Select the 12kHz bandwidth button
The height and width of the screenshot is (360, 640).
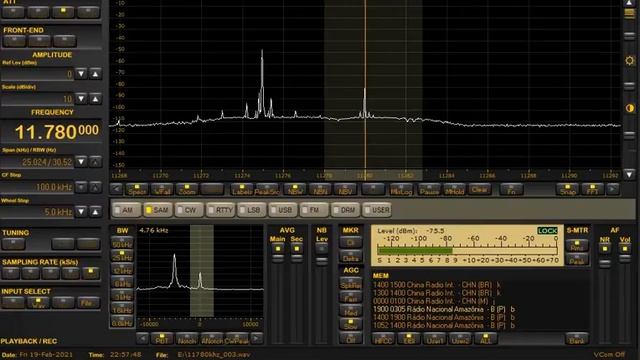tap(122, 270)
